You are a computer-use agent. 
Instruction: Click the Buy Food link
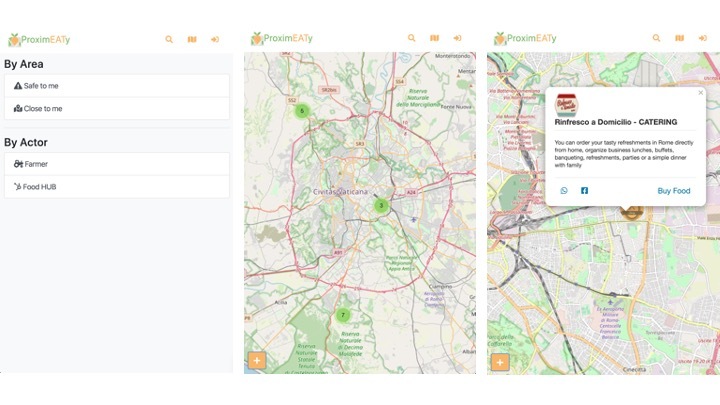point(674,191)
